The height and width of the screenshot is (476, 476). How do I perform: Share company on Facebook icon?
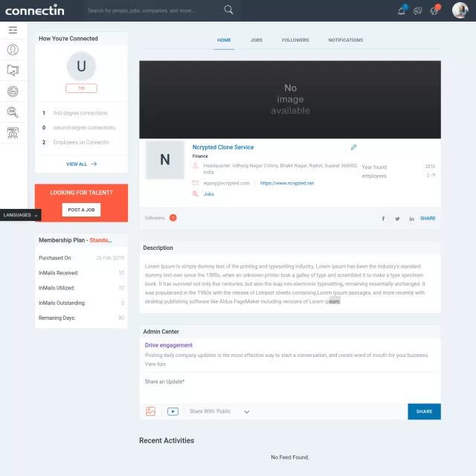383,219
